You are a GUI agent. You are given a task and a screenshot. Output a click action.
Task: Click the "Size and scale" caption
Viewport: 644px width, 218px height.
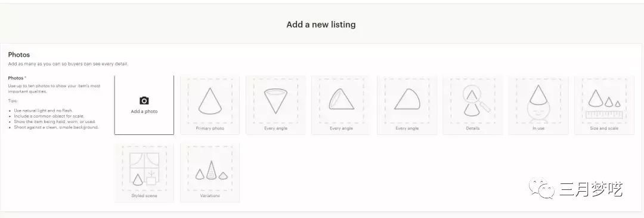[604, 128]
